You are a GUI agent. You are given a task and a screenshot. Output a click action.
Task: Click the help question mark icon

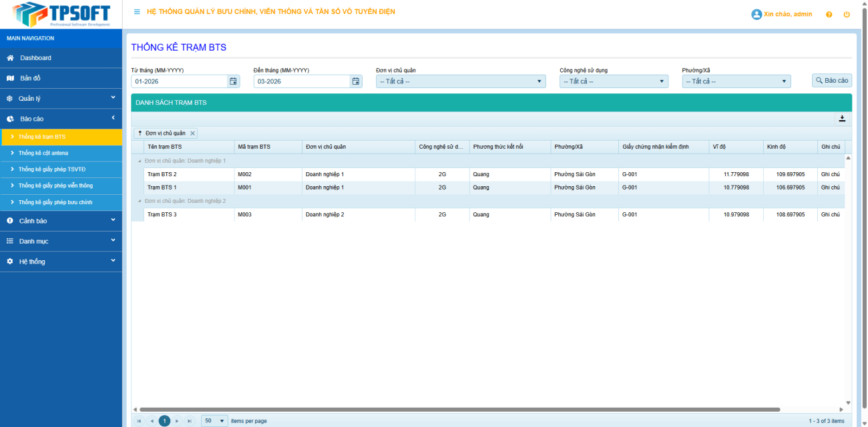pos(829,15)
